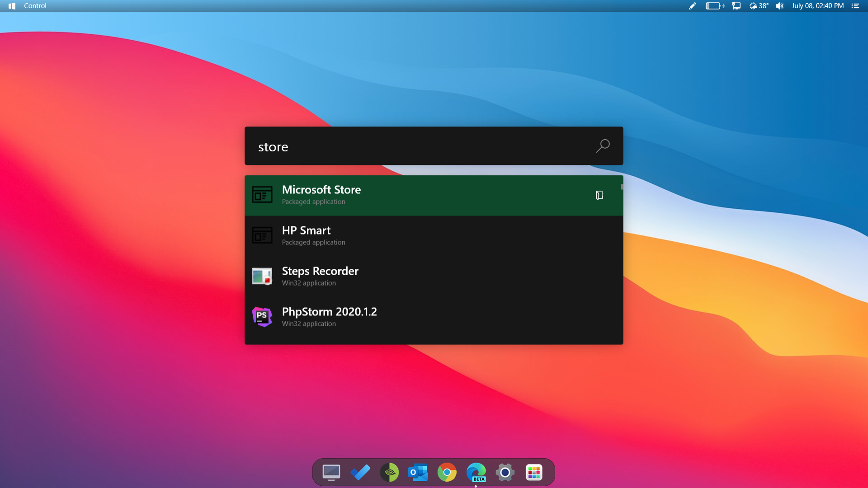Open the Windows start logo menu
868x488 pixels.
(x=12, y=6)
